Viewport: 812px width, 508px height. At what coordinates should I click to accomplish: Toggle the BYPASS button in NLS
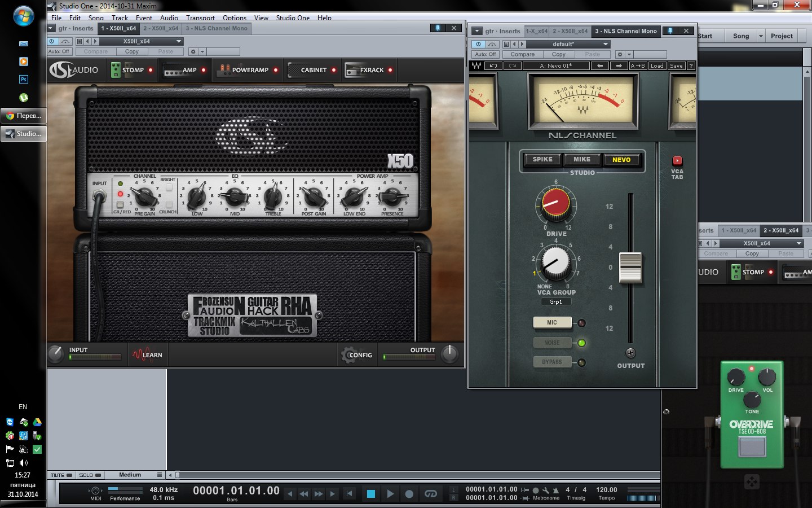pyautogui.click(x=552, y=362)
